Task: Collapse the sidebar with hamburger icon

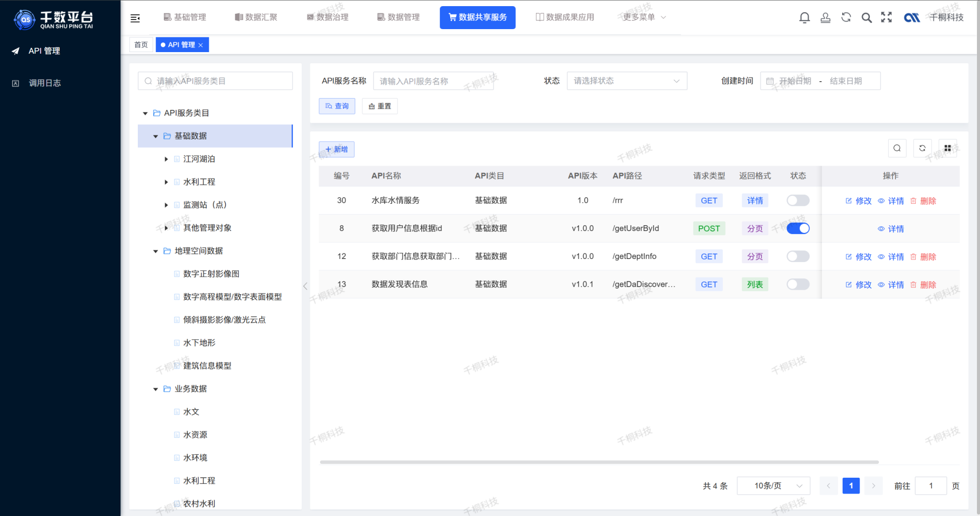Action: pyautogui.click(x=135, y=18)
